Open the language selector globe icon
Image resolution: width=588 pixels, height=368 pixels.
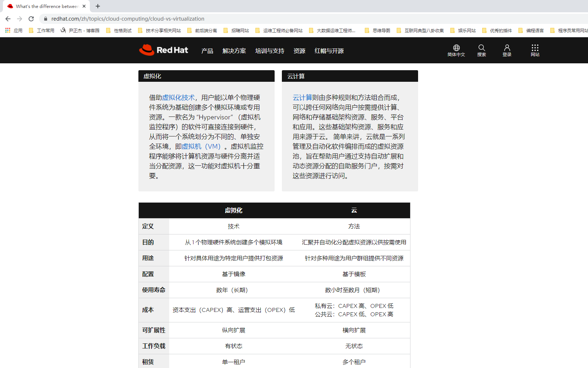point(456,48)
